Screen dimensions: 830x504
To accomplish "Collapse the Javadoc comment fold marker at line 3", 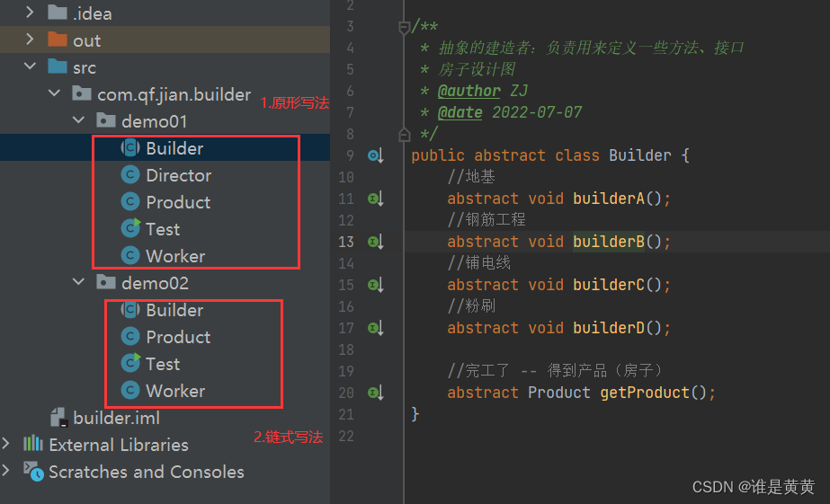I will click(x=404, y=27).
